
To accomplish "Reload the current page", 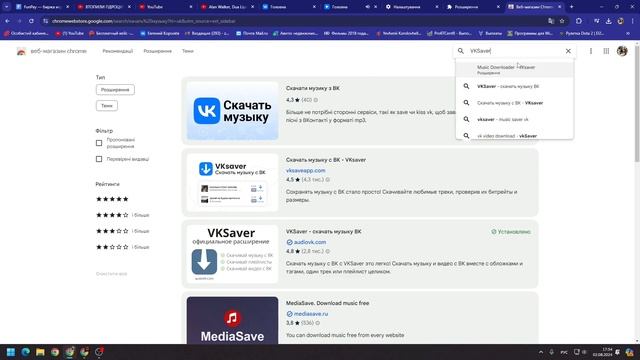I will point(31,21).
